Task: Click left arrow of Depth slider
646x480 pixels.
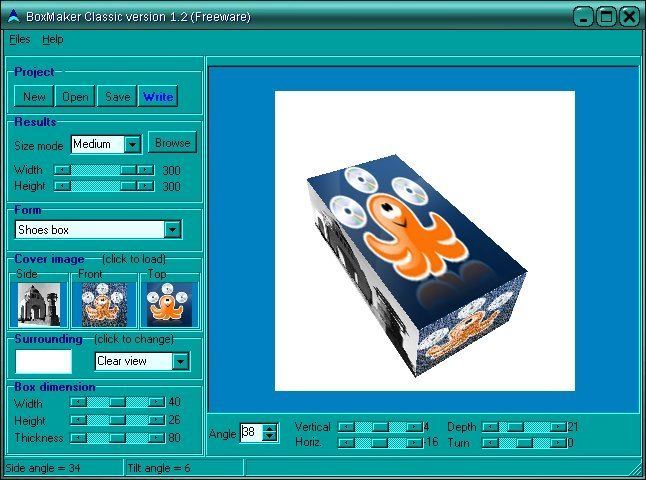Action: (x=491, y=427)
